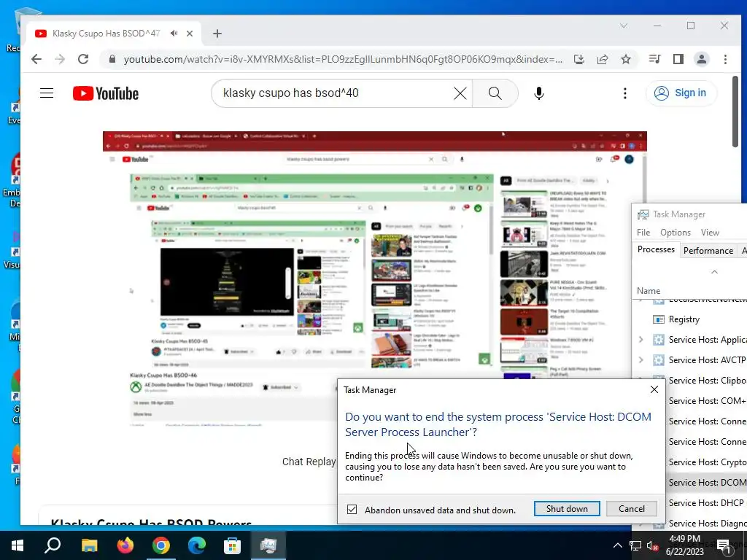Viewport: 747px width, 560px height.
Task: Launch Firefox from taskbar
Action: pos(125,545)
